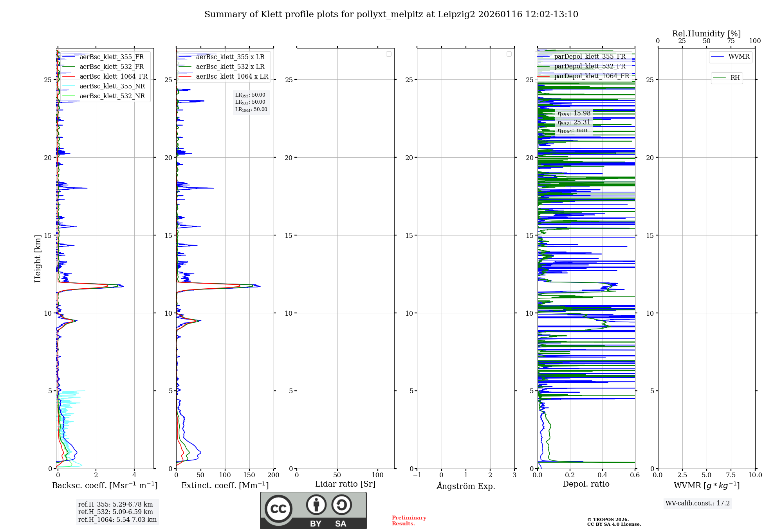Click the aerBsc_klett_355_FR legend entry
This screenshot has width=783, height=532.
click(112, 57)
